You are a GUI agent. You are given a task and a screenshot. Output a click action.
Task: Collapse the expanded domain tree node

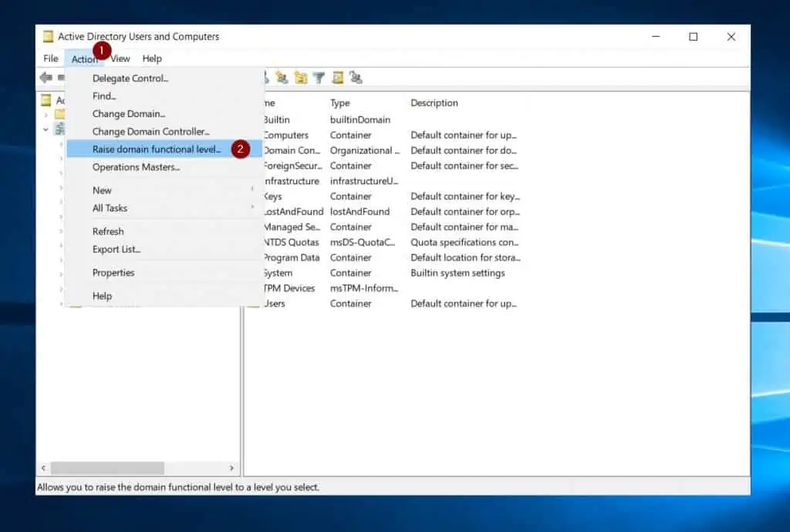pyautogui.click(x=46, y=130)
